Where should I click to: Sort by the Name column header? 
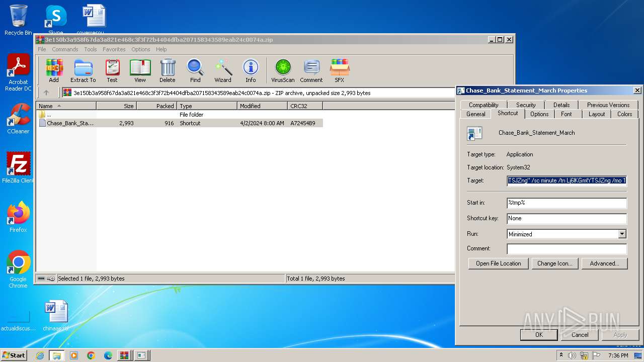pyautogui.click(x=66, y=106)
